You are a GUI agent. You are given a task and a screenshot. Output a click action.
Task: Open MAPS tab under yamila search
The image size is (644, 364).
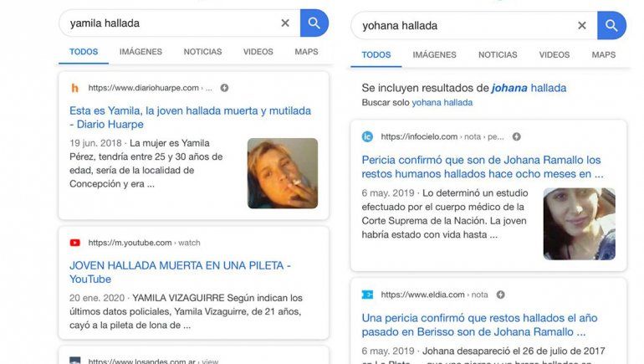click(306, 52)
